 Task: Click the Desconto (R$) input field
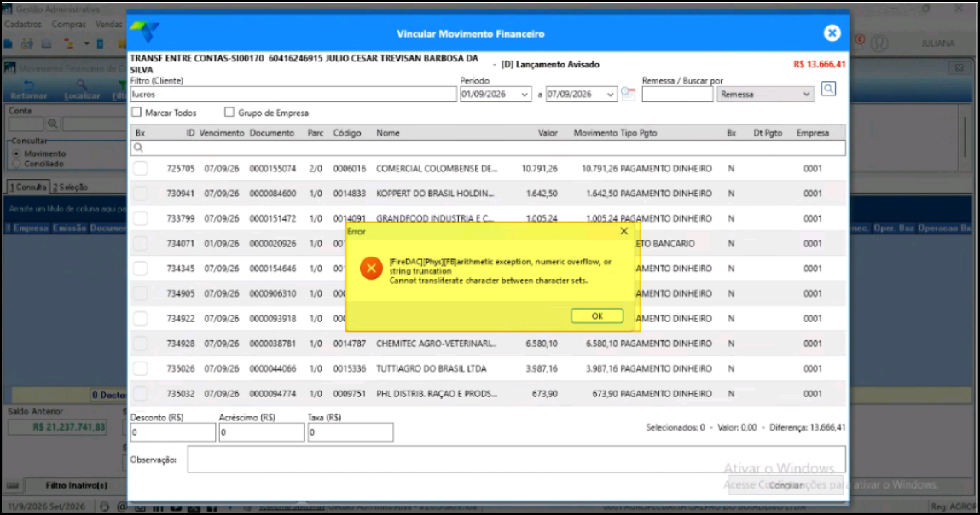[172, 432]
